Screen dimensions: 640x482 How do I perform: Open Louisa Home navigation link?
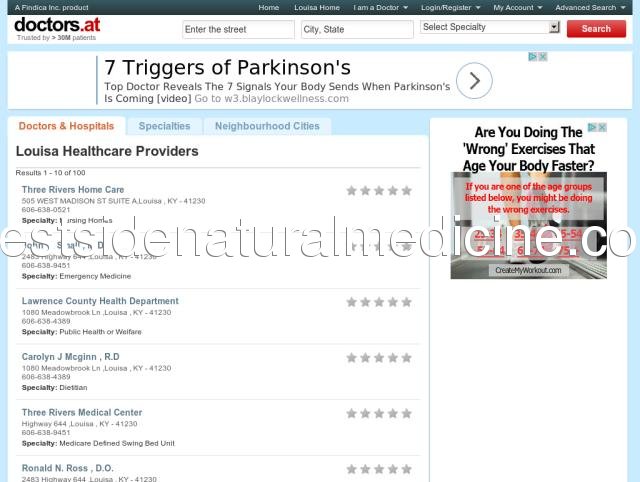(317, 7)
